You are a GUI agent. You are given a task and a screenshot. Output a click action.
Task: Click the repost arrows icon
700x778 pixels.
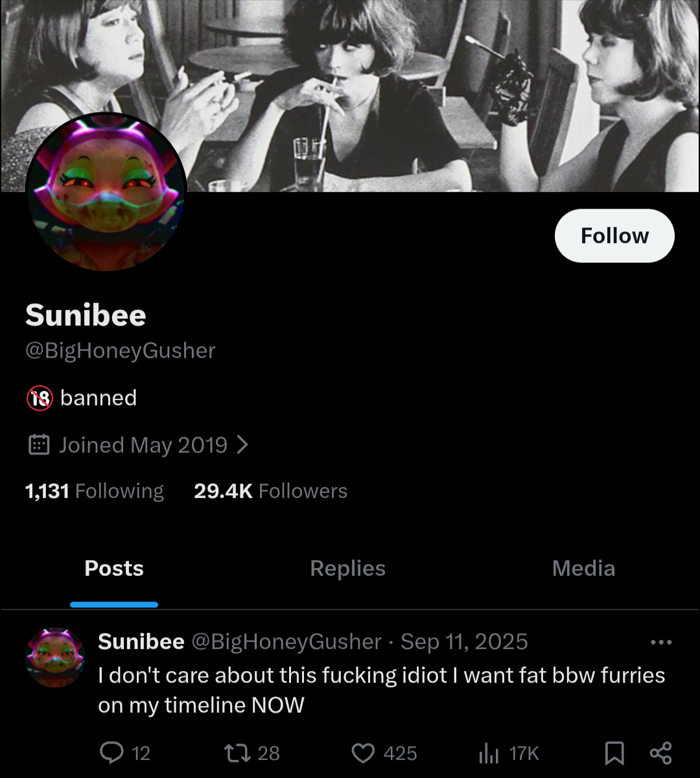[237, 753]
